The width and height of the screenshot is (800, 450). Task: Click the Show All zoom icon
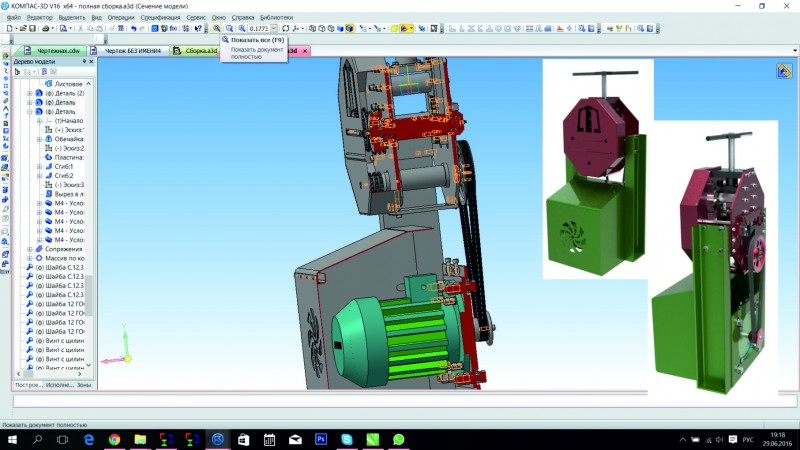pos(217,29)
